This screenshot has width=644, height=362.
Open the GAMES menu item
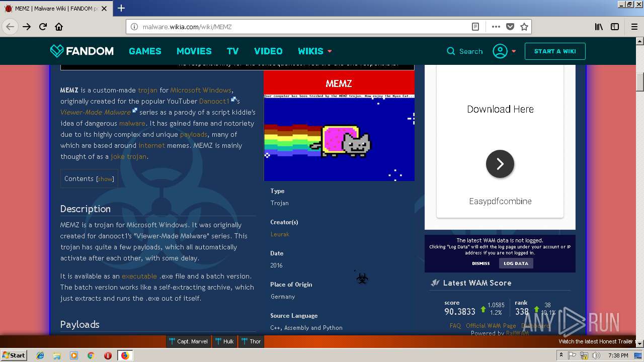145,51
